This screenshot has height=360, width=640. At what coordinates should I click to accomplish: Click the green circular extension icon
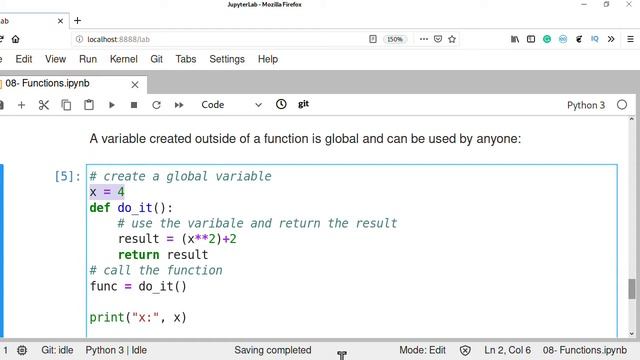click(547, 39)
